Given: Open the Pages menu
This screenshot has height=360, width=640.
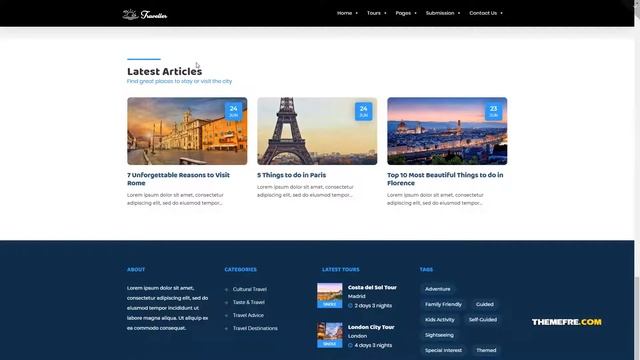Looking at the screenshot, I should coord(403,13).
